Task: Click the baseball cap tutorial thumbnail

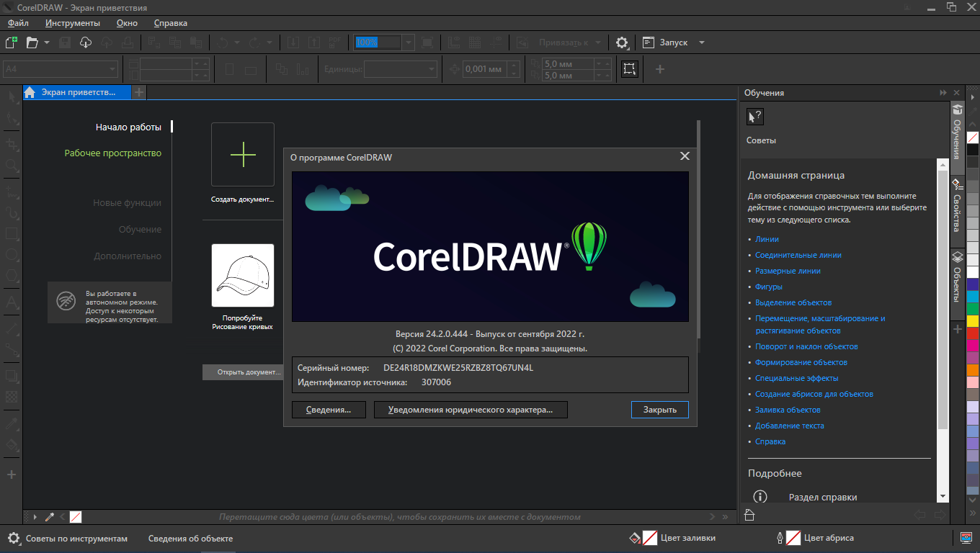Action: click(x=243, y=275)
